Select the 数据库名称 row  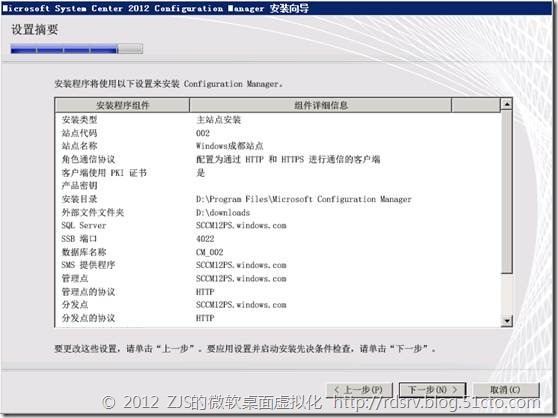(x=278, y=252)
